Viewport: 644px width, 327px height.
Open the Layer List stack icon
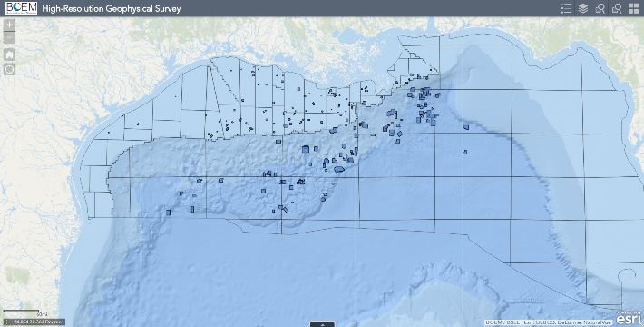583,8
